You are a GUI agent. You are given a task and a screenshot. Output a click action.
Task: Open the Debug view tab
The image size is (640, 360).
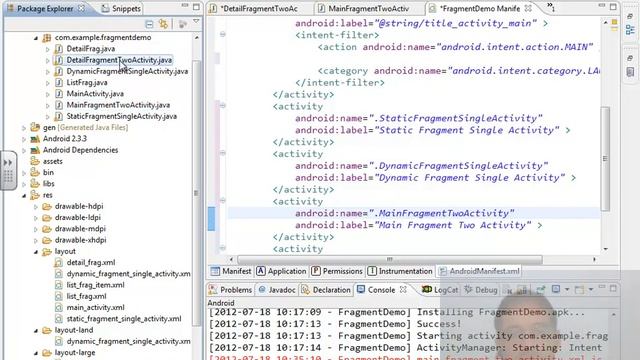481,290
